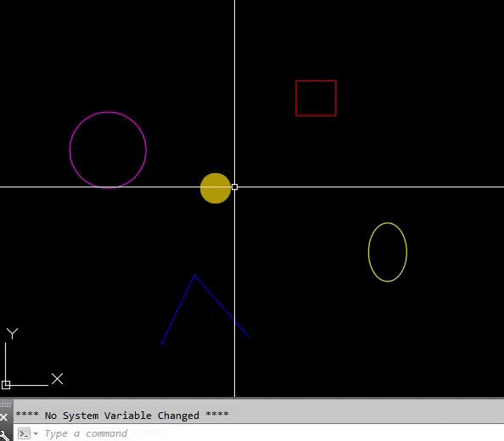Select the yellow ellipse outline
Viewport: 504px width, 441px height.
tap(369, 252)
